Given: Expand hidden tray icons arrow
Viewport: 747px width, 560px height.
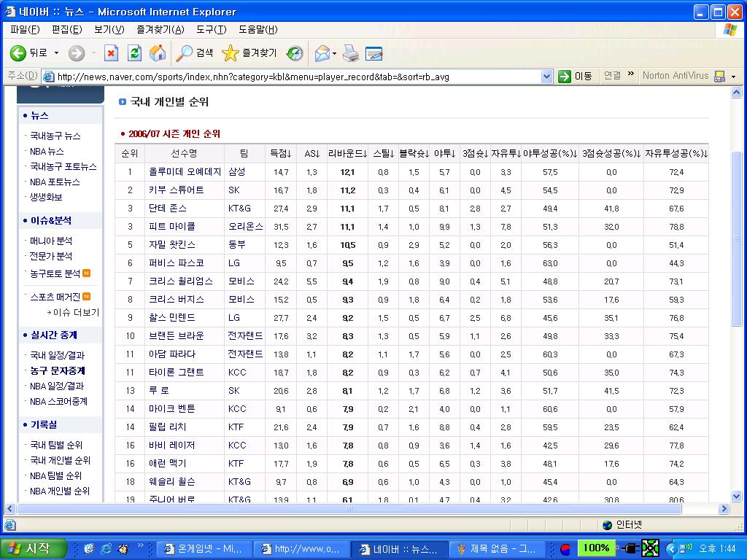Looking at the screenshot, I should (671, 549).
